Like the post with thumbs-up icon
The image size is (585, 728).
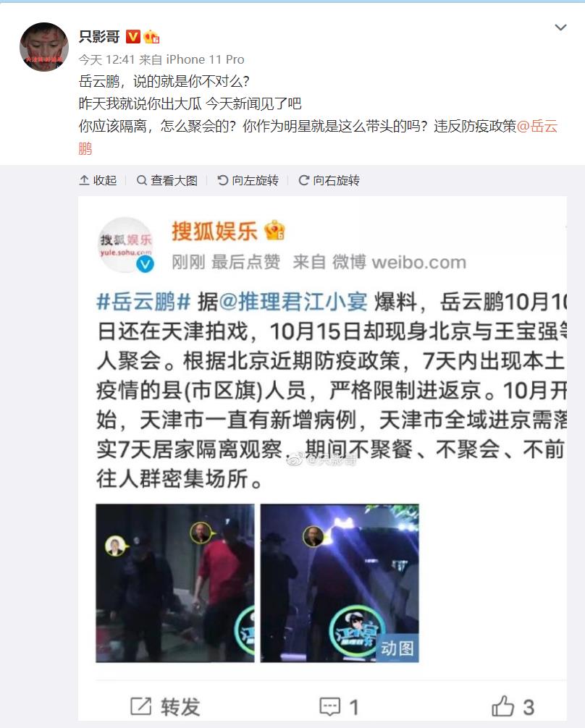[x=502, y=706]
